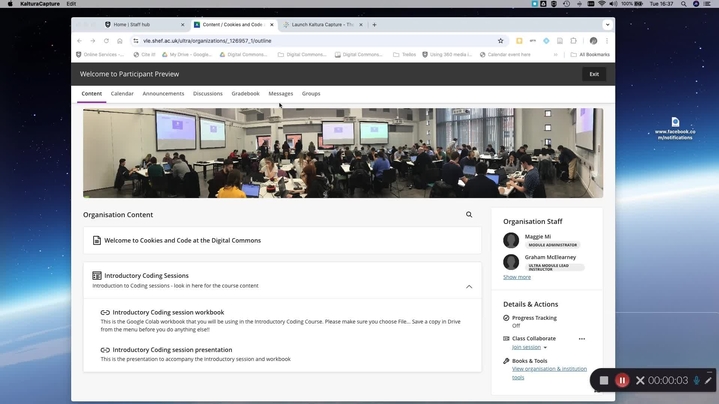Open the browser profile avatar
Screen dimensions: 719x404
(593, 41)
